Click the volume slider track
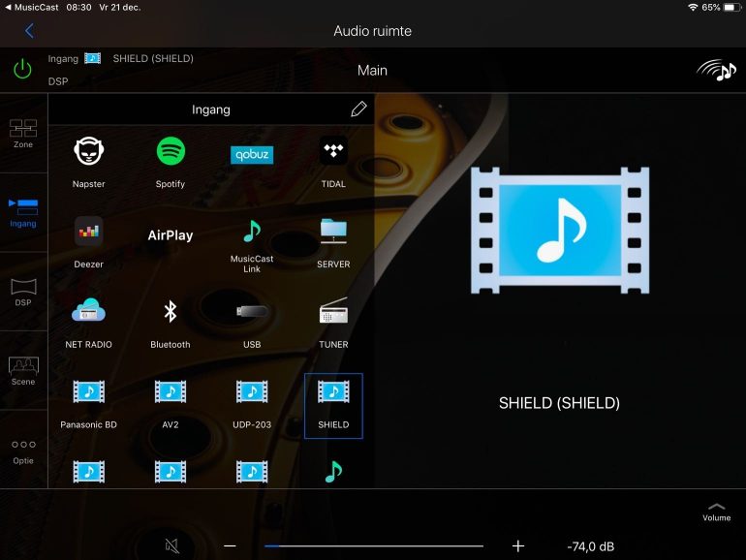This screenshot has height=560, width=746. (374, 545)
